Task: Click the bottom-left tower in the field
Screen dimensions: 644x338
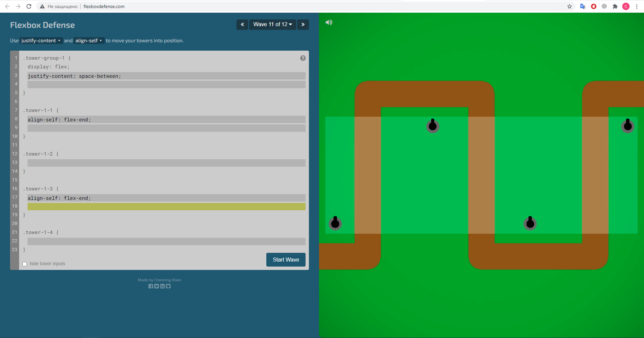Action: coord(335,223)
